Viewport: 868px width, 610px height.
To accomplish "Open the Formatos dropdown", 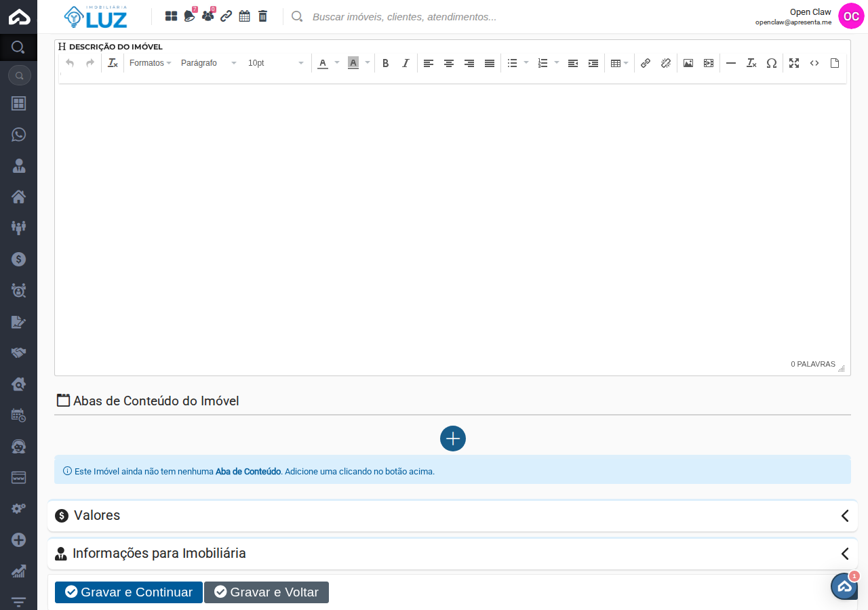I will [x=150, y=63].
